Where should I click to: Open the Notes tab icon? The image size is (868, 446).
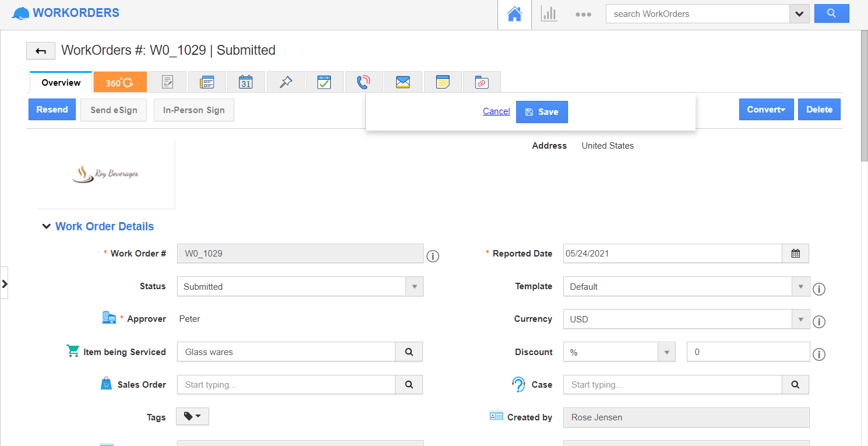443,82
